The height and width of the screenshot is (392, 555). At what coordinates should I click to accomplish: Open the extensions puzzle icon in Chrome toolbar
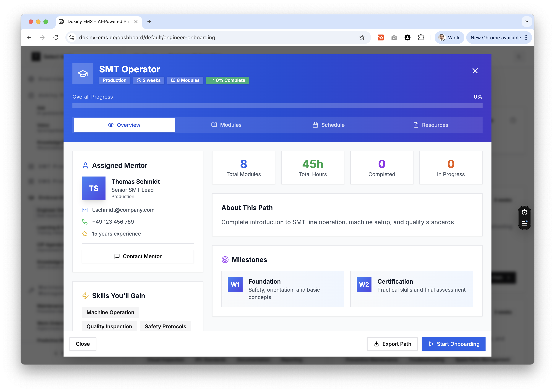point(421,37)
